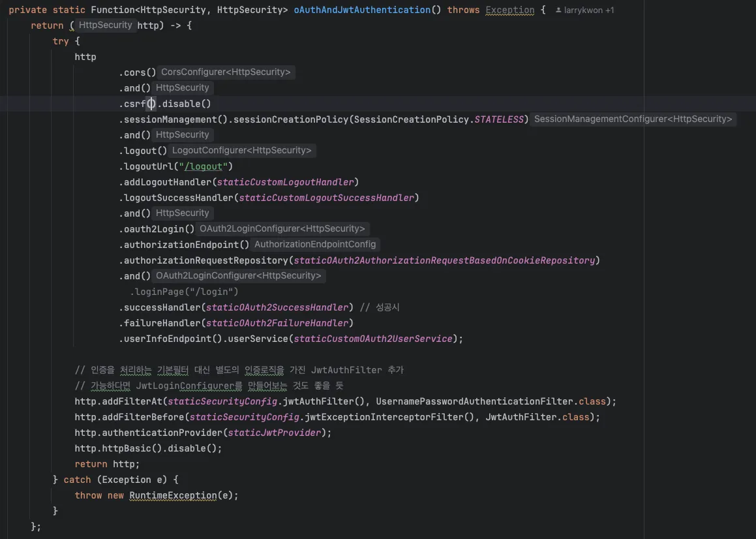Image resolution: width=756 pixels, height=539 pixels.
Task: Click JwtLoginConfigurer in the second comment
Action: (x=185, y=386)
